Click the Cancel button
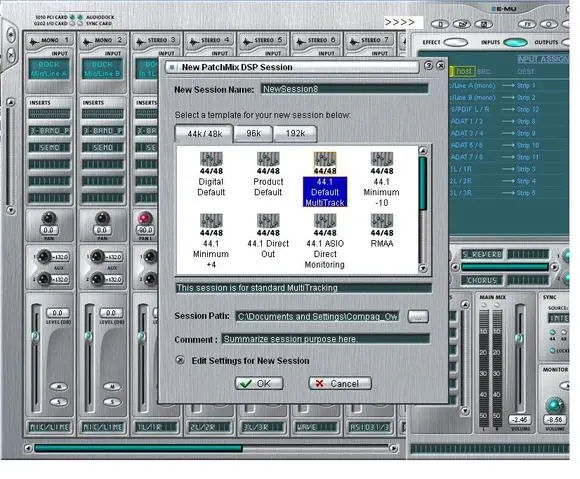Viewport: 580px width, 479px height. tap(340, 384)
